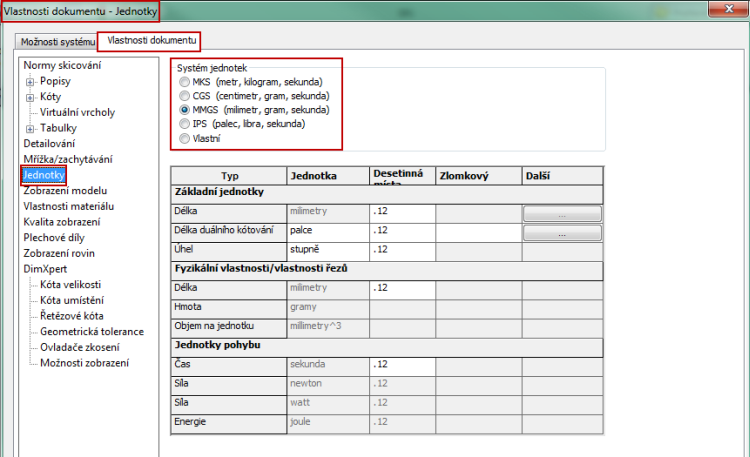This screenshot has width=750, height=457.
Task: Expand the Popisy tree node
Action: (x=31, y=82)
